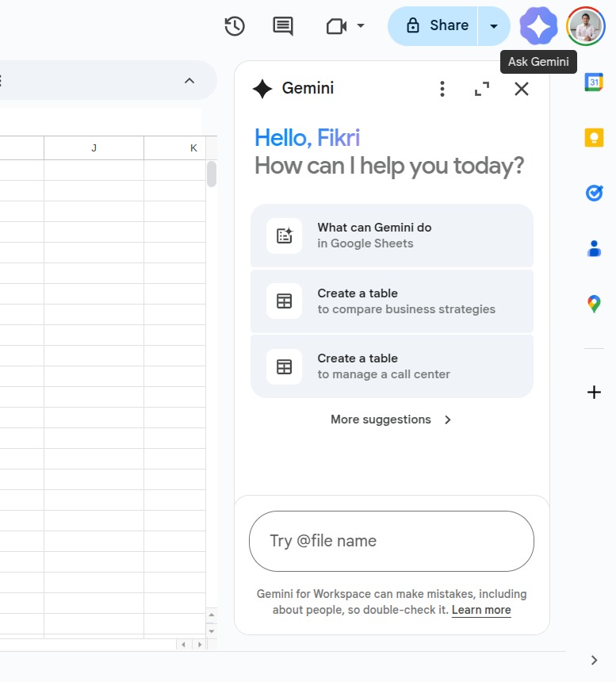Screen dimensions: 616x682
Task: Collapse the toolbar with the up chevron
Action: pyautogui.click(x=189, y=81)
